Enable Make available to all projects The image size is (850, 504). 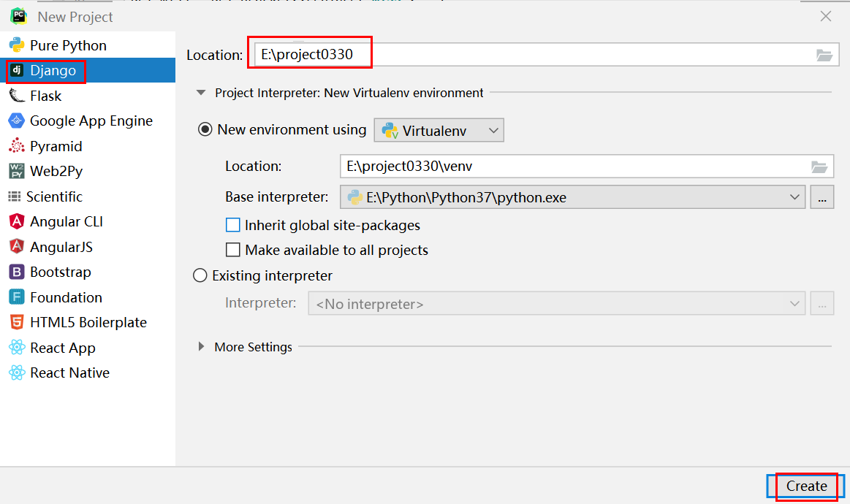tap(232, 250)
